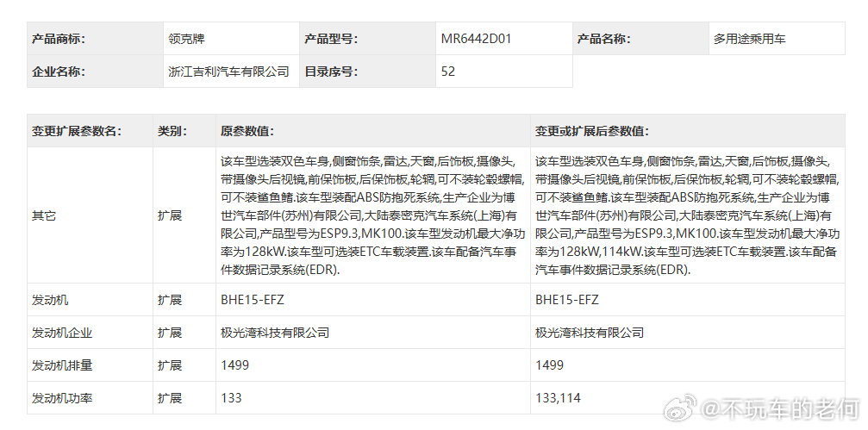This screenshot has width=868, height=430.
Task: Click 扩展 category in the 其它 row
Action: 170,215
